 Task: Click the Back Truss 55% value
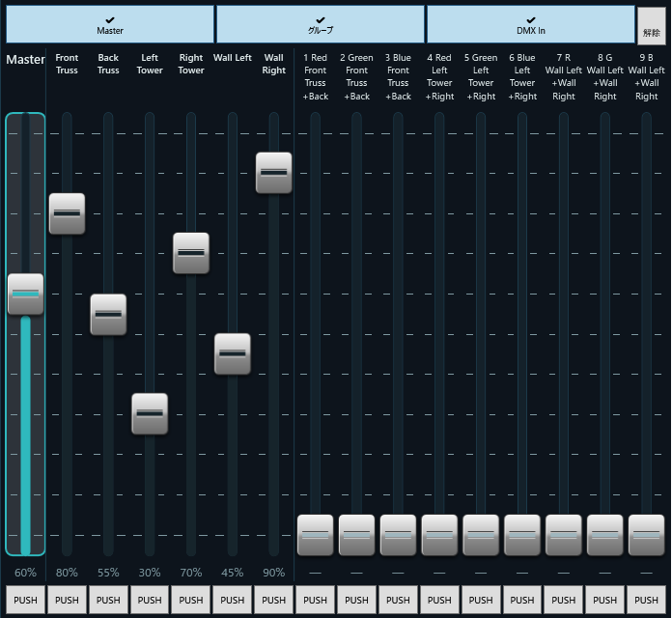point(108,573)
